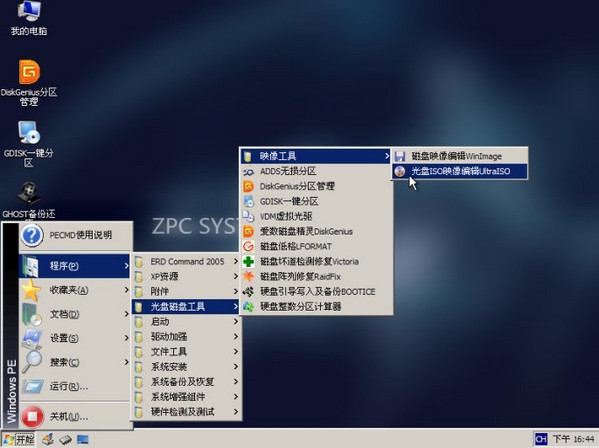Image resolution: width=599 pixels, height=448 pixels.
Task: Click the 磁盘阵列修复RaidFix icon
Action: (x=248, y=277)
